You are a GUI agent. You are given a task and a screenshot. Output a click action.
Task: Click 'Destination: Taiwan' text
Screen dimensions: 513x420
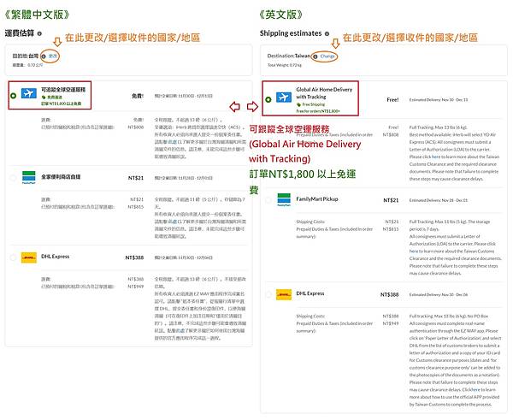click(x=289, y=56)
